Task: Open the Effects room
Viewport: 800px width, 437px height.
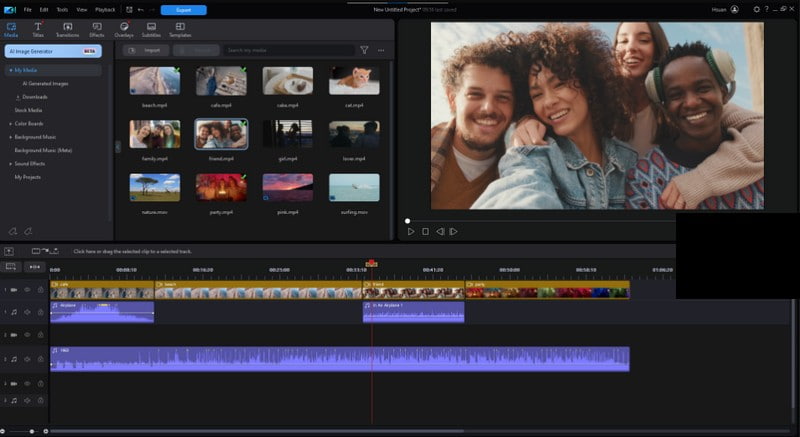Action: pos(96,29)
